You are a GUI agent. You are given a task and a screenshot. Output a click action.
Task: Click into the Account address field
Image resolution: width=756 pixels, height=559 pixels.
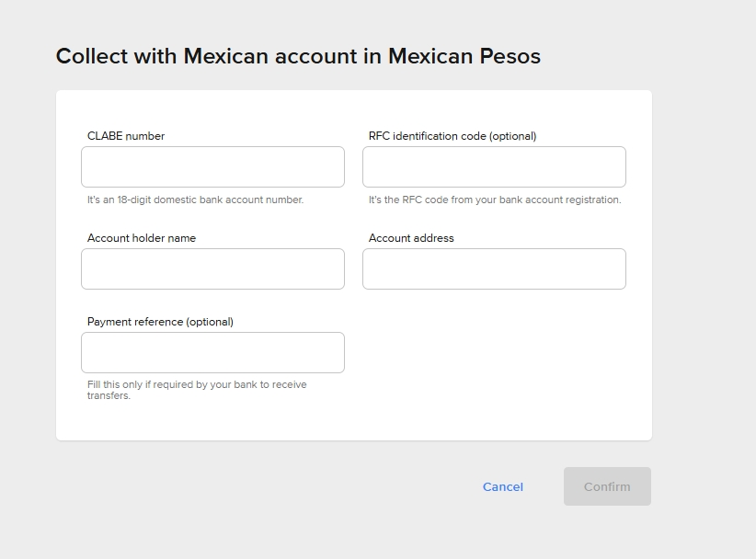494,269
